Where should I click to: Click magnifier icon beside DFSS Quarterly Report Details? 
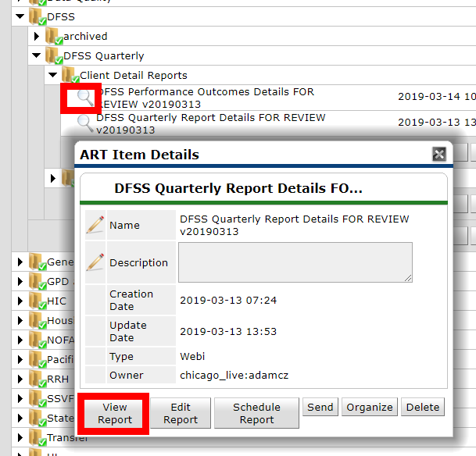tap(85, 123)
